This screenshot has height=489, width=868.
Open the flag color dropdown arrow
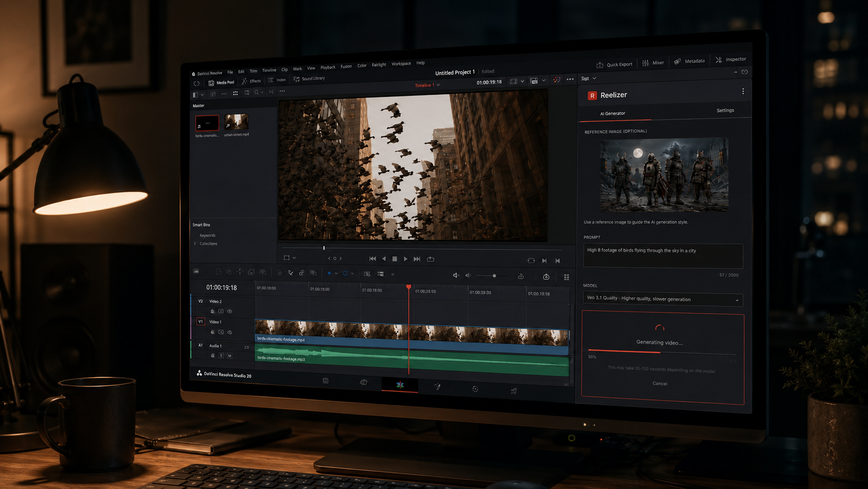tap(352, 273)
